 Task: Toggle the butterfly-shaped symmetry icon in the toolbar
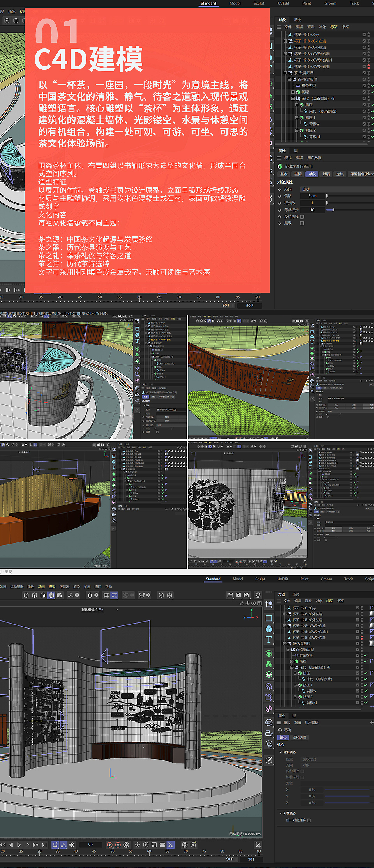click(142, 595)
